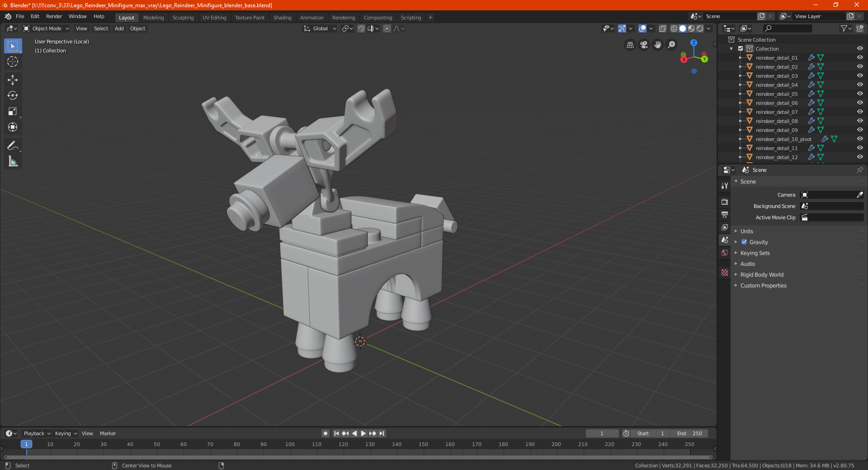Collapse the Collection tree in outliner
The image size is (868, 470).
coord(731,49)
